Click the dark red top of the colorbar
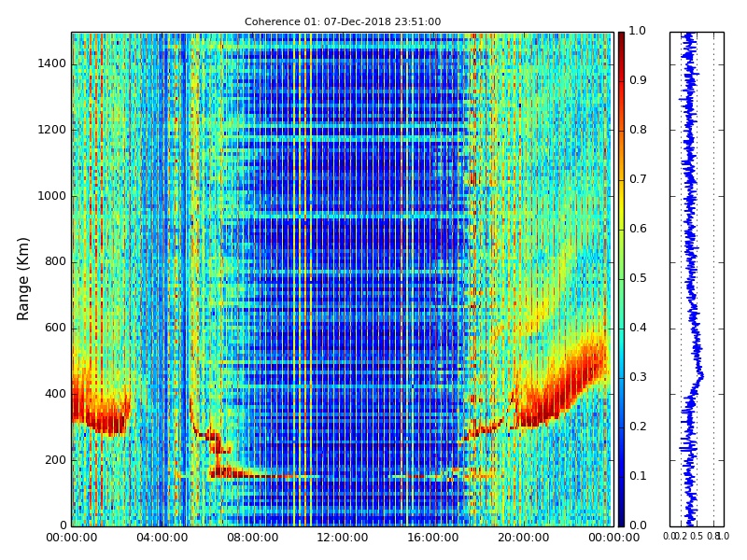This screenshot has height=560, width=747. tap(621, 38)
